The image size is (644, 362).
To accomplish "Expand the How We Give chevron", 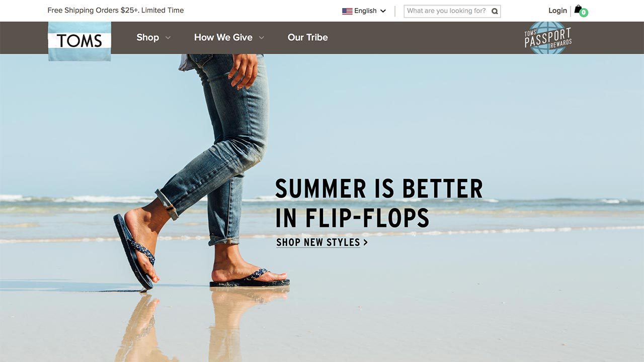I will (x=262, y=38).
